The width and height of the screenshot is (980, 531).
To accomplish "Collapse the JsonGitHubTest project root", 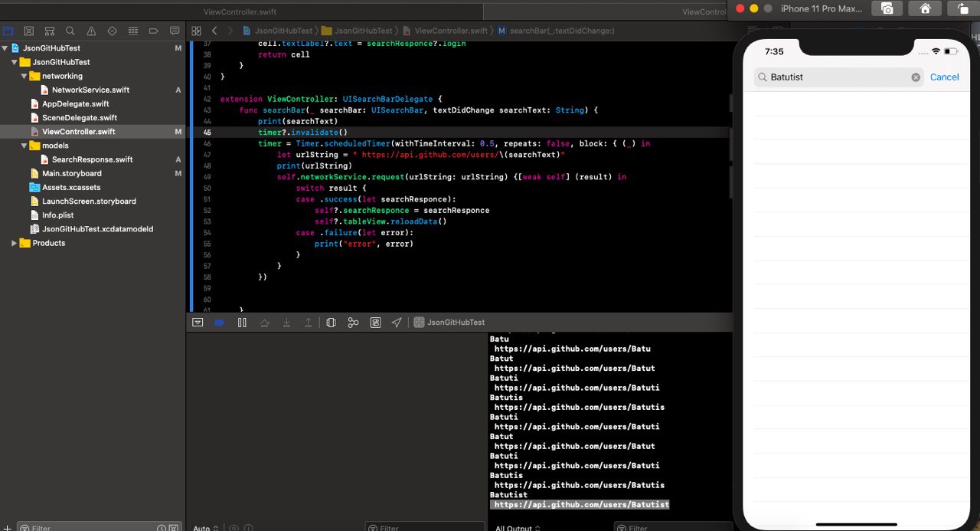I will coord(5,48).
